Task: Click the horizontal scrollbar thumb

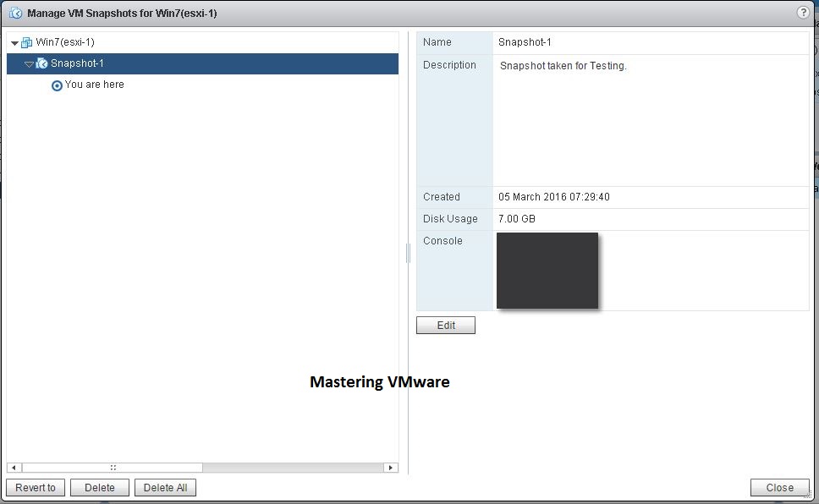Action: point(113,468)
